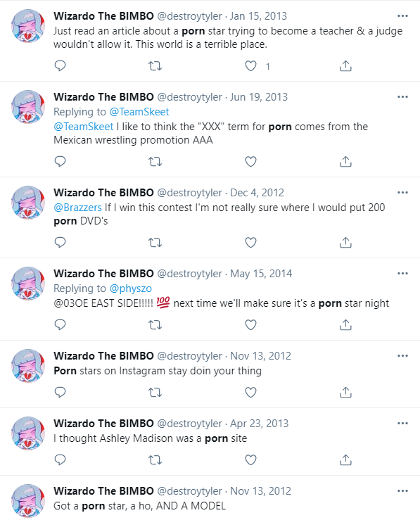Share the May 15, 2014 tweet

pyautogui.click(x=345, y=324)
